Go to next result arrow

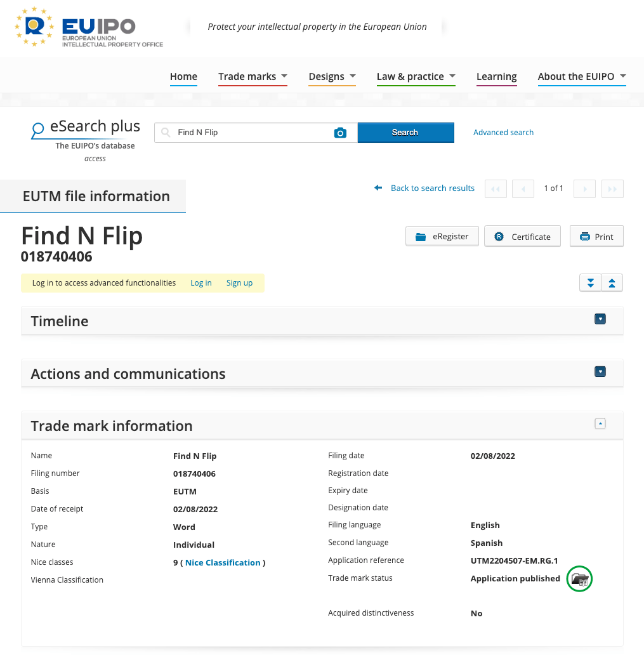pos(584,189)
